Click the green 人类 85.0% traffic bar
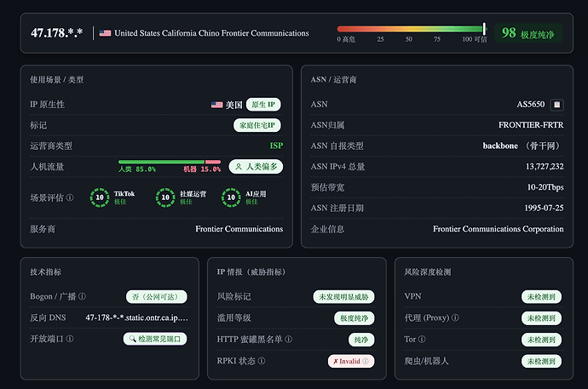The height and width of the screenshot is (389, 588). click(161, 162)
